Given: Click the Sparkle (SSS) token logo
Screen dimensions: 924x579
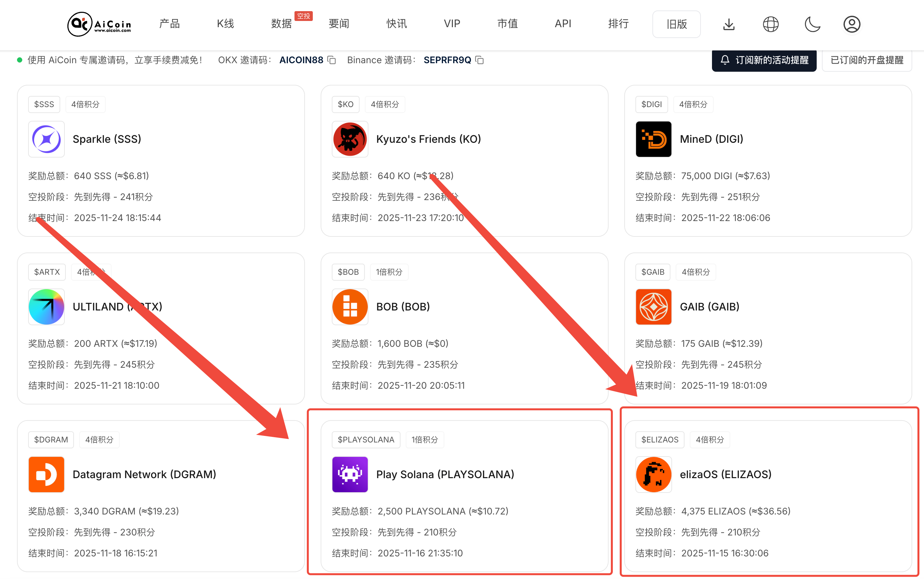Looking at the screenshot, I should click(x=46, y=139).
